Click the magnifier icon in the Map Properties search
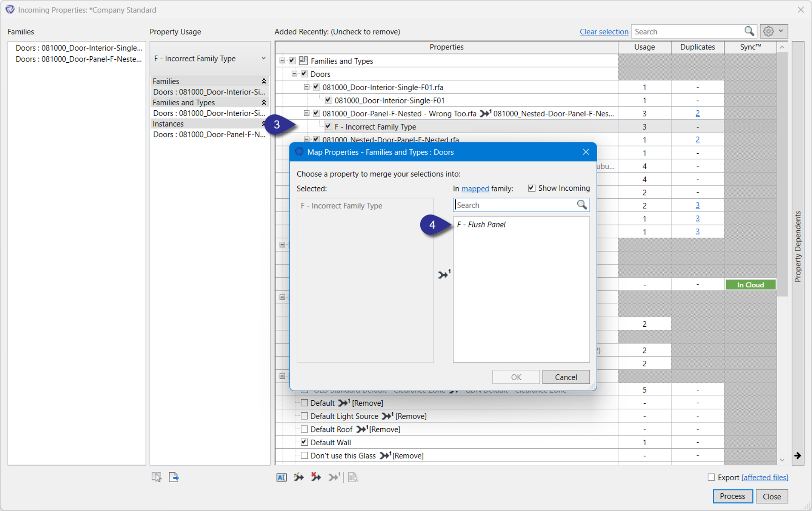The width and height of the screenshot is (812, 511). tap(582, 205)
